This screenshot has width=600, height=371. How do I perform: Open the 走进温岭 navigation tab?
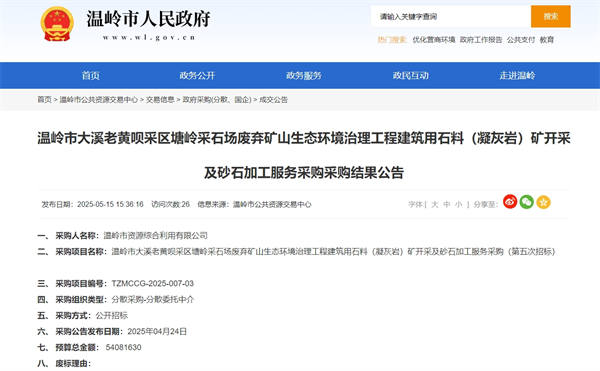tap(517, 75)
